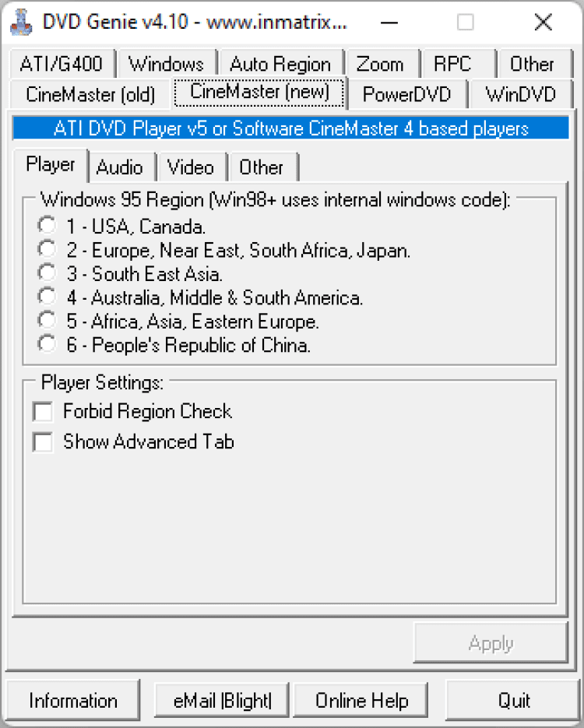Open the Information button
Viewport: 584px width, 728px height.
73,700
